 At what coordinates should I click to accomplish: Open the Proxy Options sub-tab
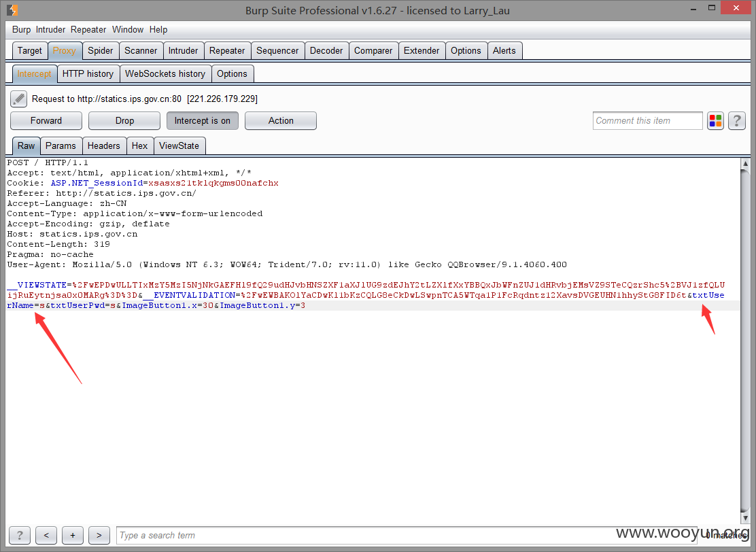[232, 74]
